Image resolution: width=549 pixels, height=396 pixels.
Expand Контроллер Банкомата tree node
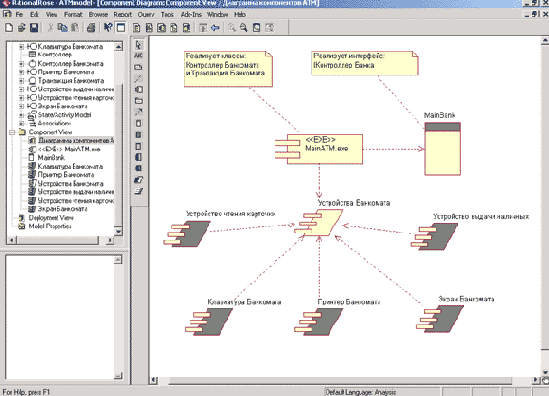[21, 64]
